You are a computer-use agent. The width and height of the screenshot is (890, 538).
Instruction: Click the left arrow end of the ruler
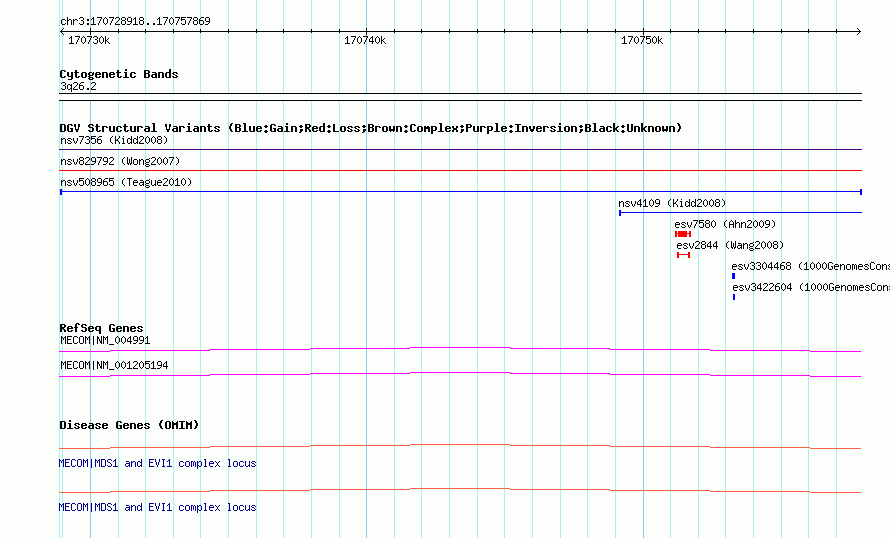click(x=62, y=32)
